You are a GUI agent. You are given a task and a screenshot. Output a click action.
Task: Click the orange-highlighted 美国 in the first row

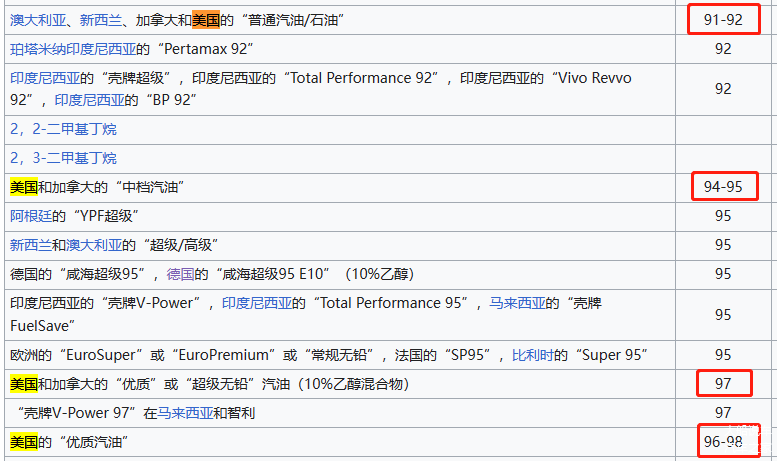click(x=205, y=19)
